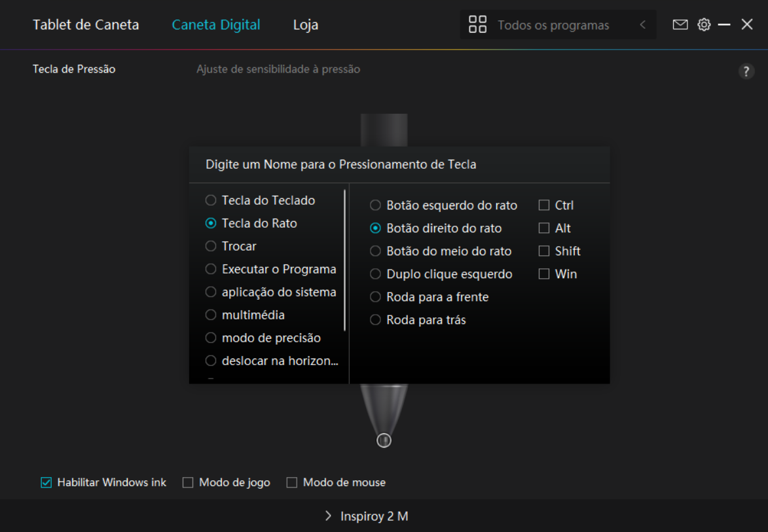Disable the Habilitar Windows ink checkbox

tap(46, 482)
